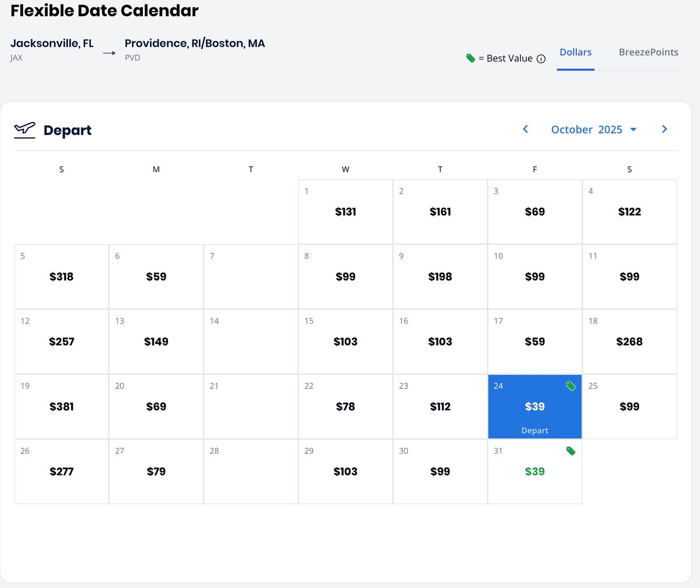
Task: Advance to next month with right chevron
Action: pos(664,129)
